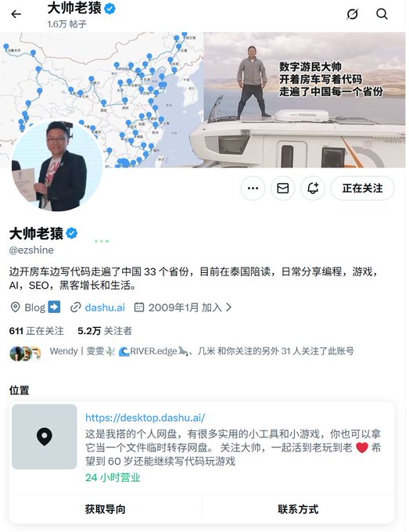
Task: Toggle the 正在关注 following button
Action: 363,188
